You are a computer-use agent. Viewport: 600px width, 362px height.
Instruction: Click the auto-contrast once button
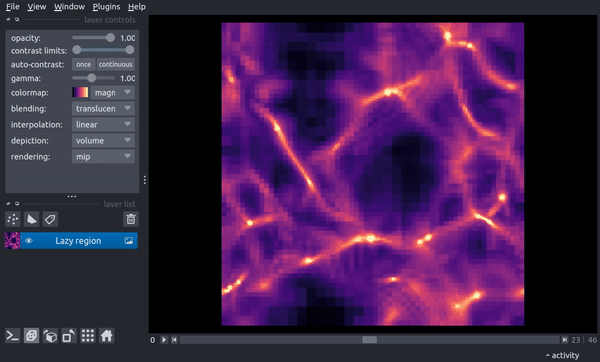click(83, 64)
